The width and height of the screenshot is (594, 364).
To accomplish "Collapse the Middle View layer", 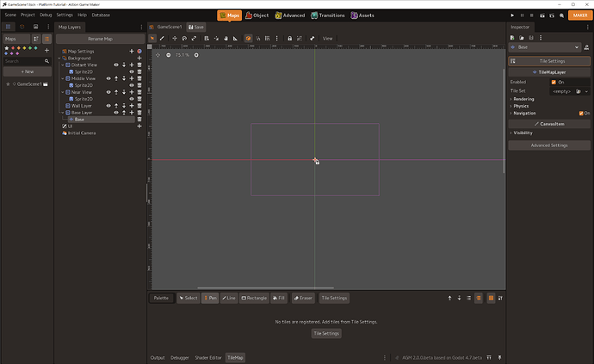I will (x=63, y=78).
